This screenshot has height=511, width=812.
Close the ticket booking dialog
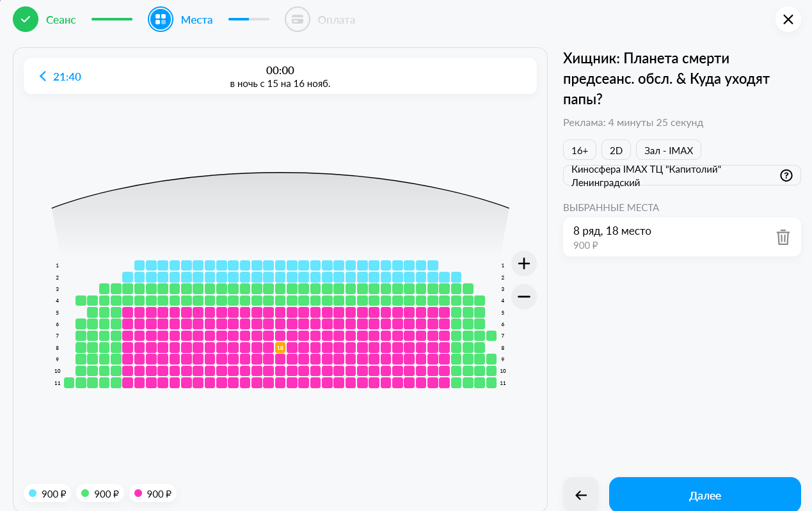point(788,19)
